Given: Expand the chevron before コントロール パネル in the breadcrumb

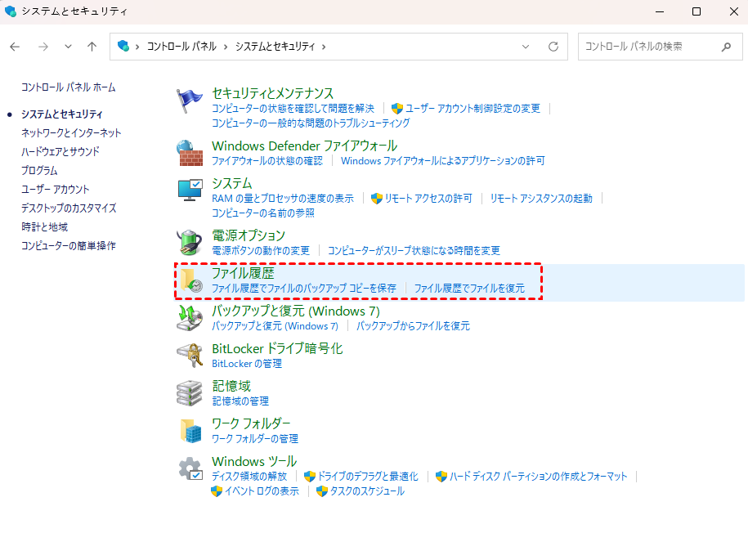Looking at the screenshot, I should click(137, 47).
